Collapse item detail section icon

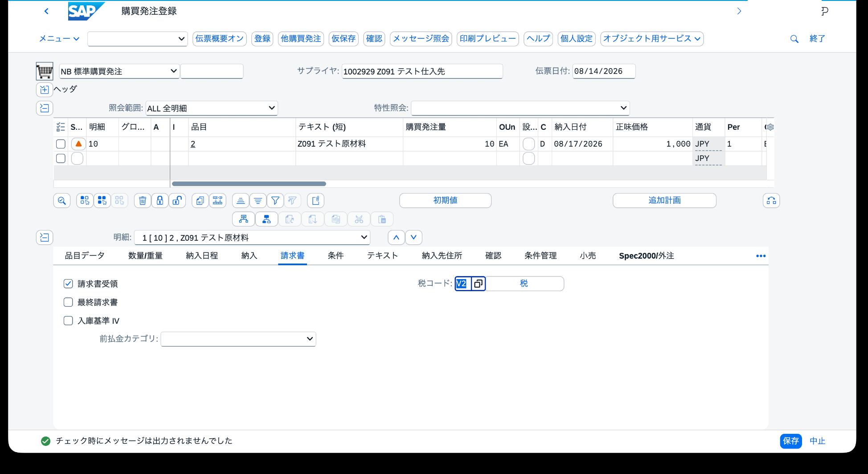[x=44, y=237]
